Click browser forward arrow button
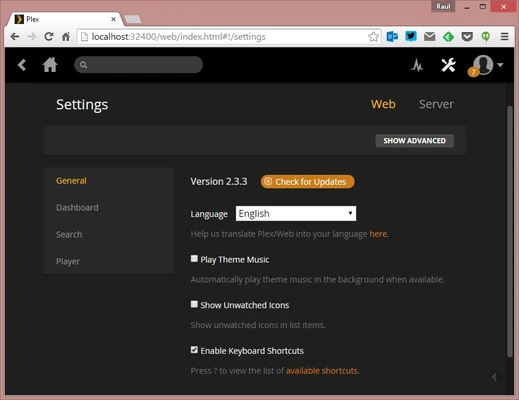 (32, 37)
